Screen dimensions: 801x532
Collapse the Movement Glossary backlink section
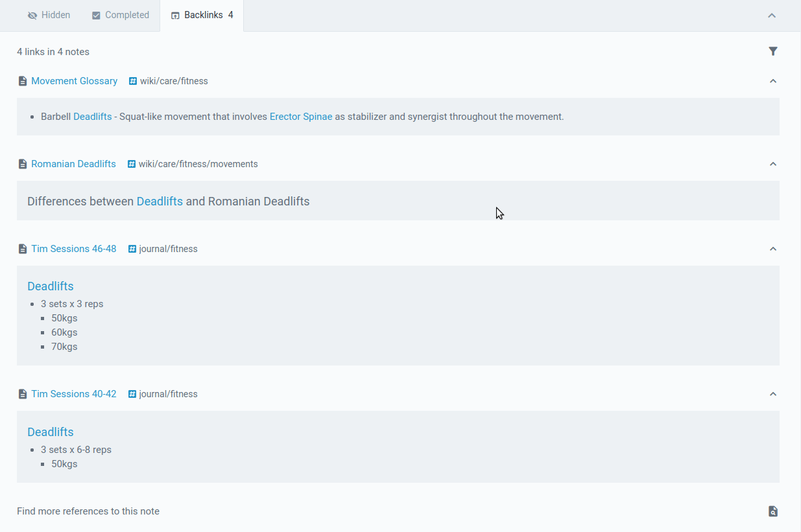coord(772,81)
